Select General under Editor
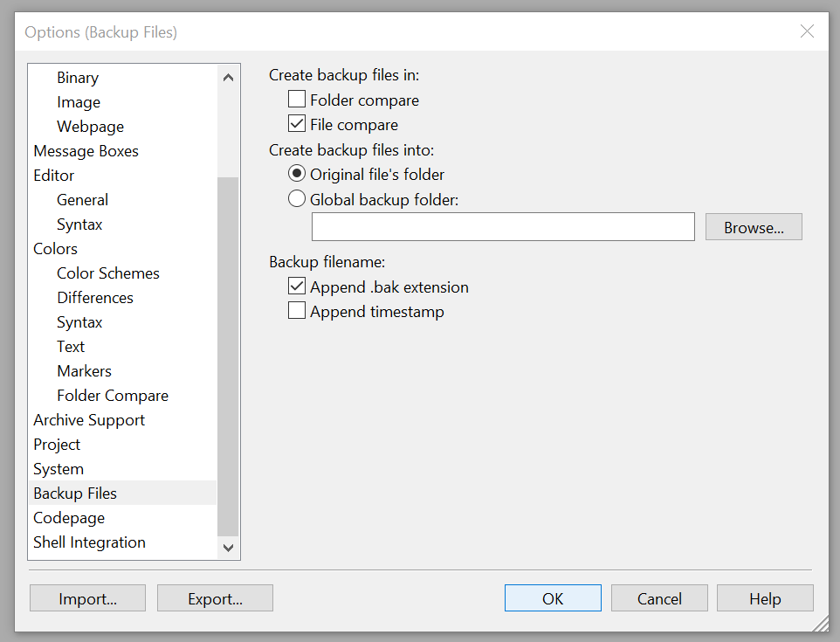Image resolution: width=840 pixels, height=642 pixels. coord(82,200)
